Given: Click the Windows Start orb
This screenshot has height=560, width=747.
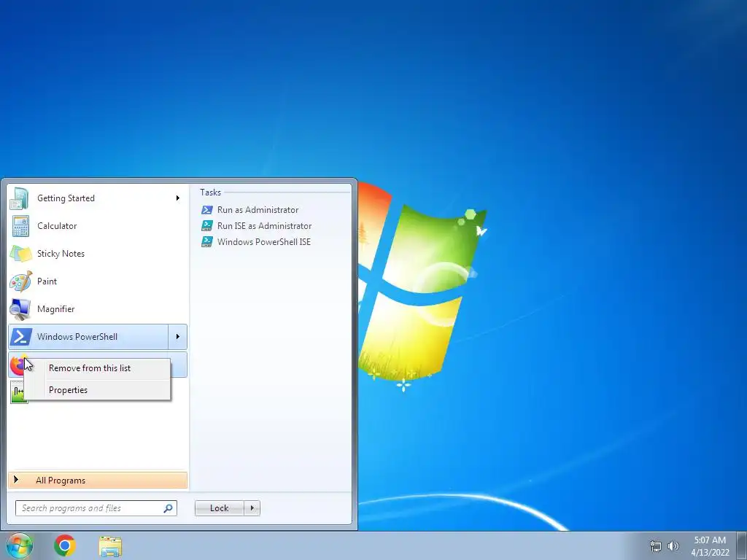Looking at the screenshot, I should click(20, 545).
